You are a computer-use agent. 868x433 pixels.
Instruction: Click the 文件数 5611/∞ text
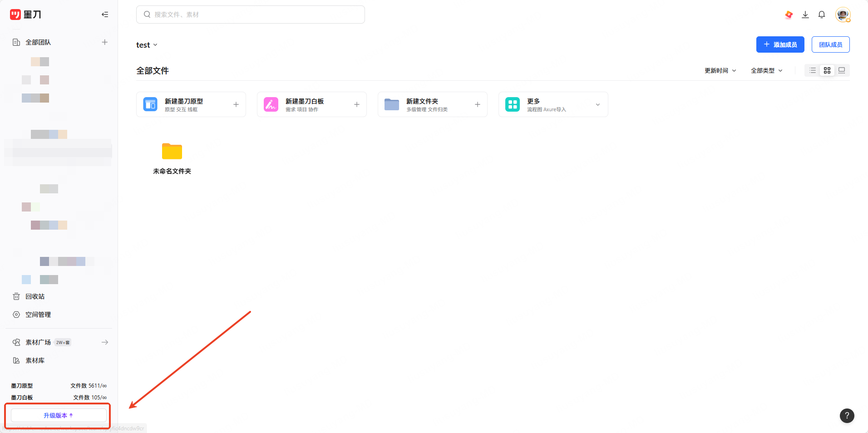click(89, 386)
